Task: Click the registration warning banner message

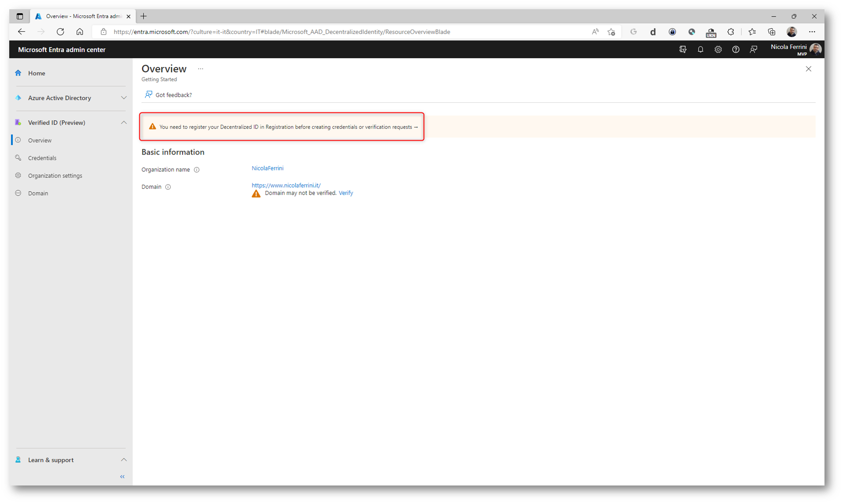Action: (289, 127)
